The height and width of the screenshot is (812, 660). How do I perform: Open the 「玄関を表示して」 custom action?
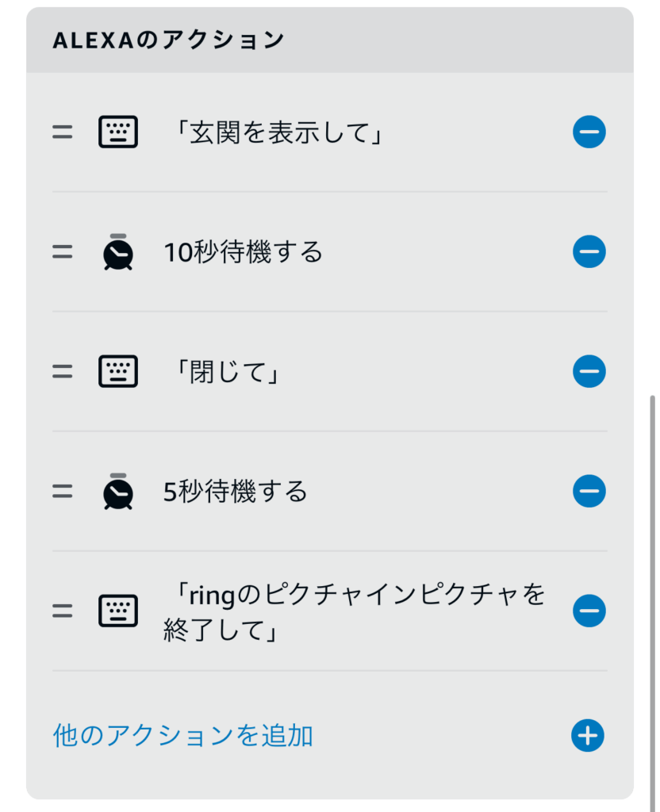pyautogui.click(x=278, y=132)
